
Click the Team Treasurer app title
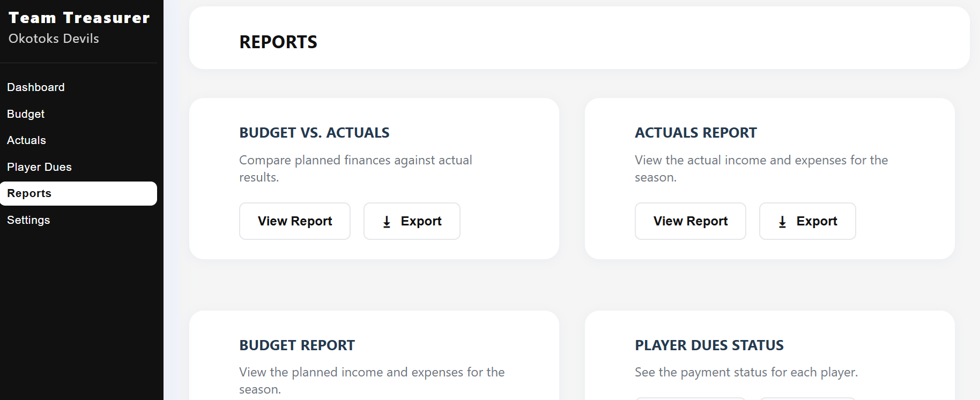coord(79,17)
